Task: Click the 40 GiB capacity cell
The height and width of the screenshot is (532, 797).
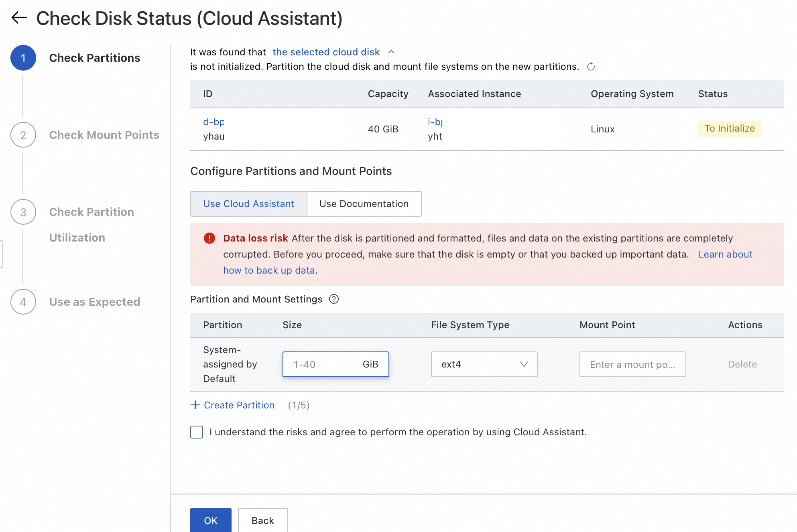Action: [x=383, y=129]
